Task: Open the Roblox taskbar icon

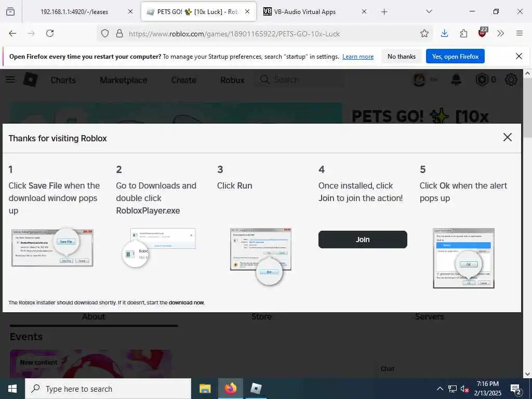Action: [x=256, y=389]
